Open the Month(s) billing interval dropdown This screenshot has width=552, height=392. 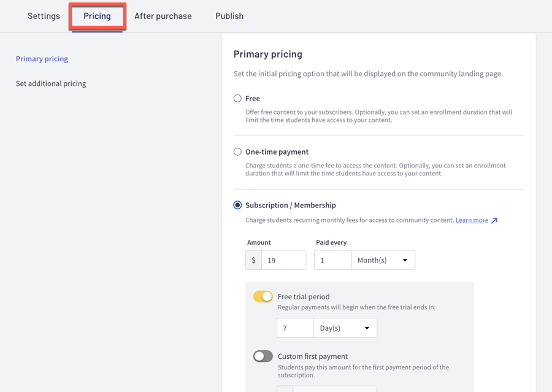pyautogui.click(x=383, y=260)
